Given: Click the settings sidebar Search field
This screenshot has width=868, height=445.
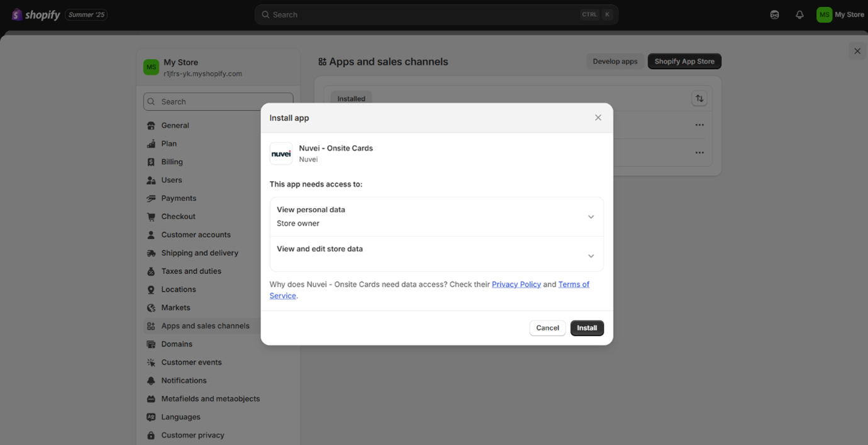Looking at the screenshot, I should (218, 102).
